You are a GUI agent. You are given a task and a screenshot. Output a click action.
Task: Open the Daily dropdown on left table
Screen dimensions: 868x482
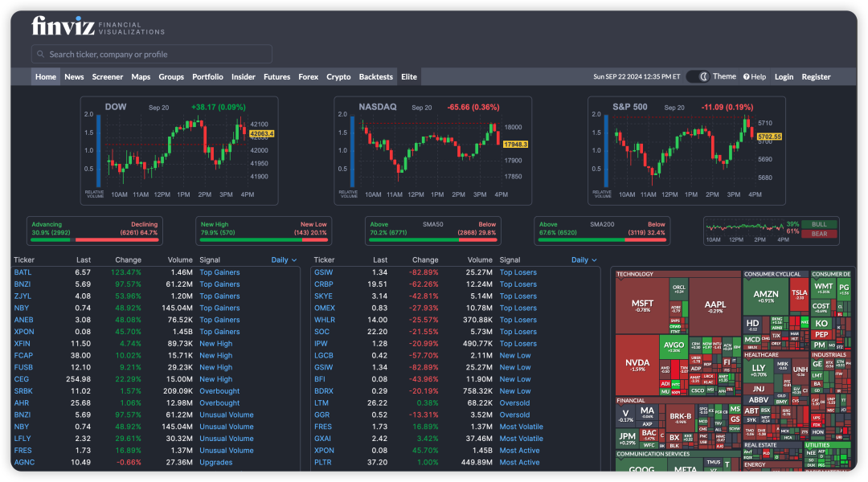click(284, 260)
